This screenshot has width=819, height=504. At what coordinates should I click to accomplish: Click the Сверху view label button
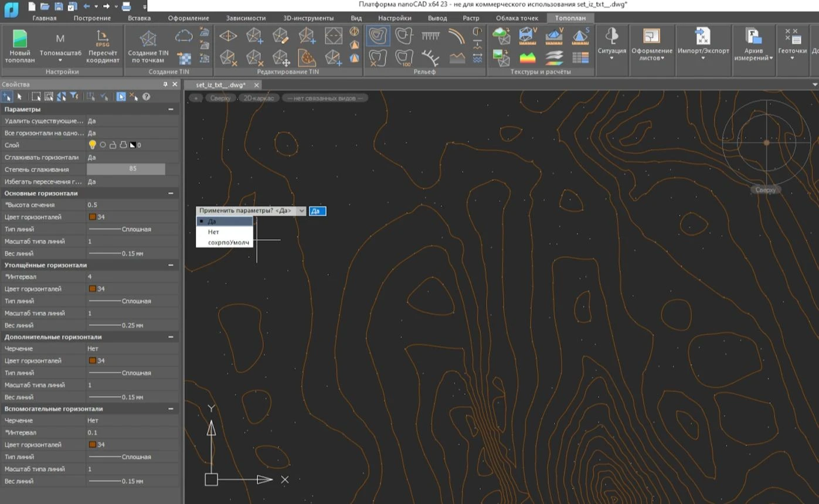pyautogui.click(x=220, y=98)
